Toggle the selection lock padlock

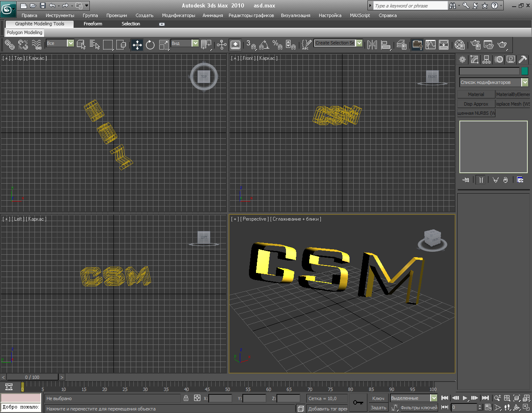186,398
